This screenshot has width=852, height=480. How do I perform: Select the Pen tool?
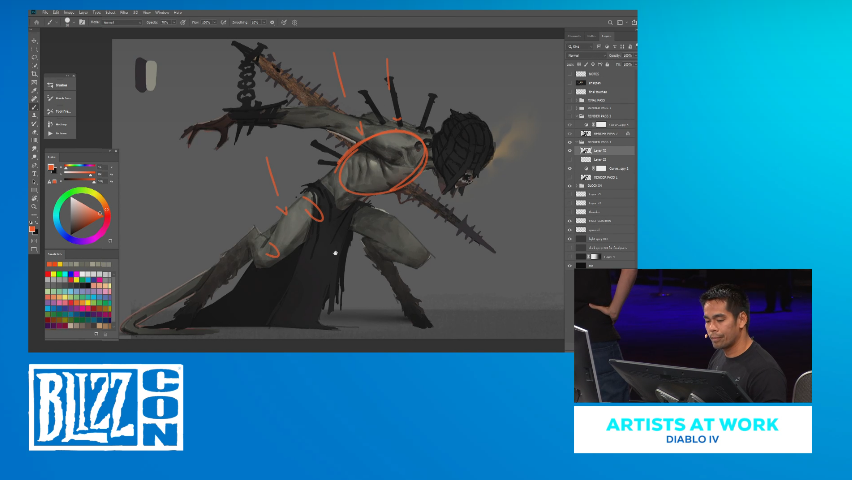[x=34, y=165]
